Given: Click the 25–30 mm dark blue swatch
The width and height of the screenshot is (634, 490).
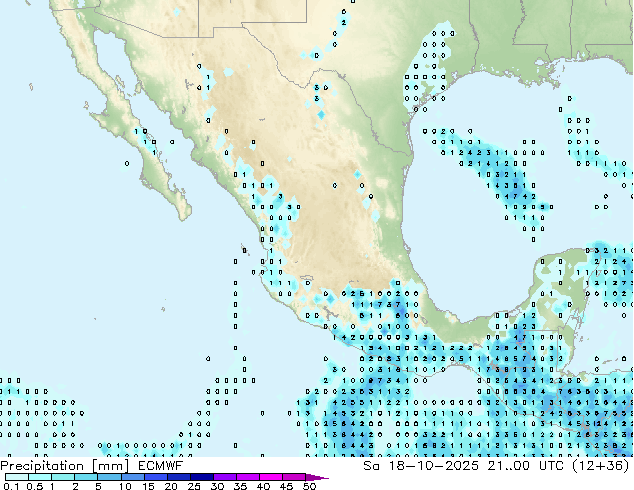Looking at the screenshot, I should (202, 477).
